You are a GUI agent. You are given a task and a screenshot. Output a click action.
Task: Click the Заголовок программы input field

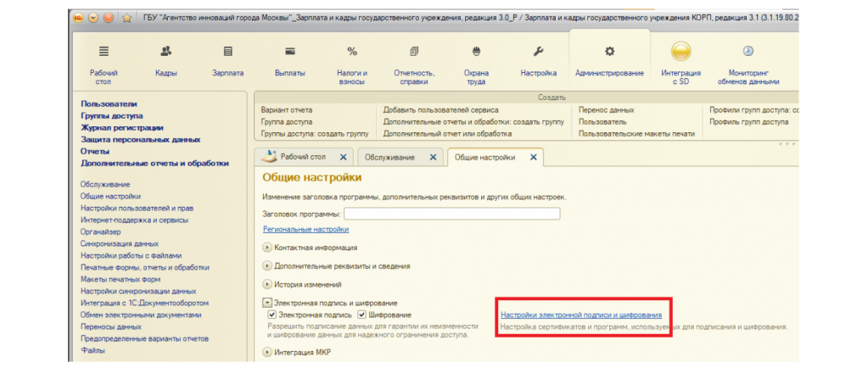point(451,214)
